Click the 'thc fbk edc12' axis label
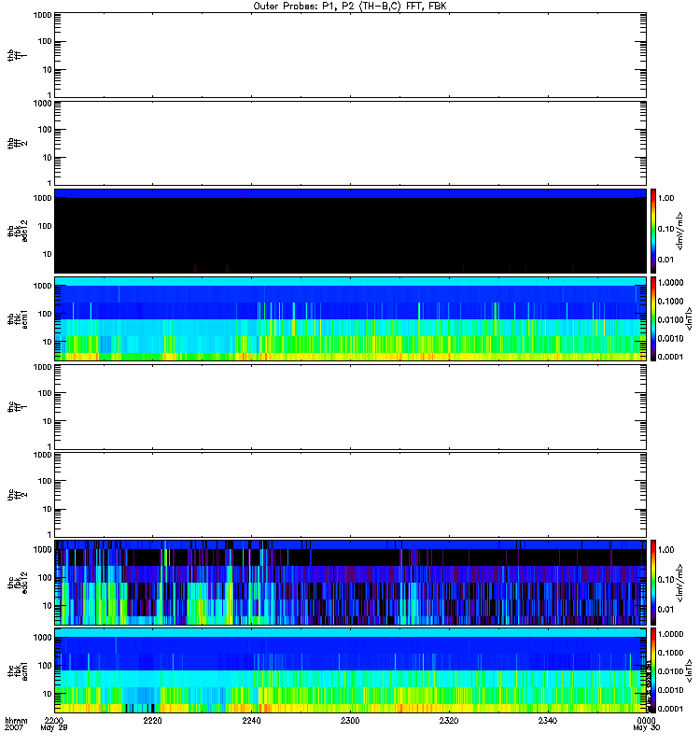 [x=17, y=583]
